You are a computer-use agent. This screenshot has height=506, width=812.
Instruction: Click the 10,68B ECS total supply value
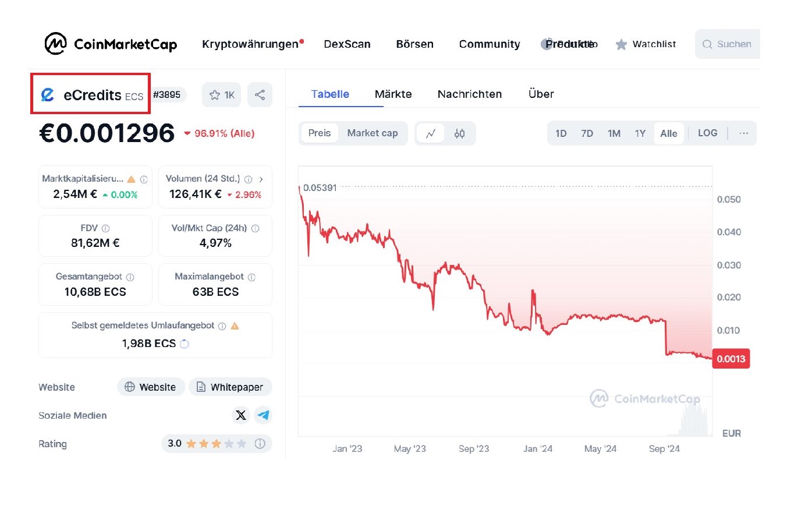point(95,292)
